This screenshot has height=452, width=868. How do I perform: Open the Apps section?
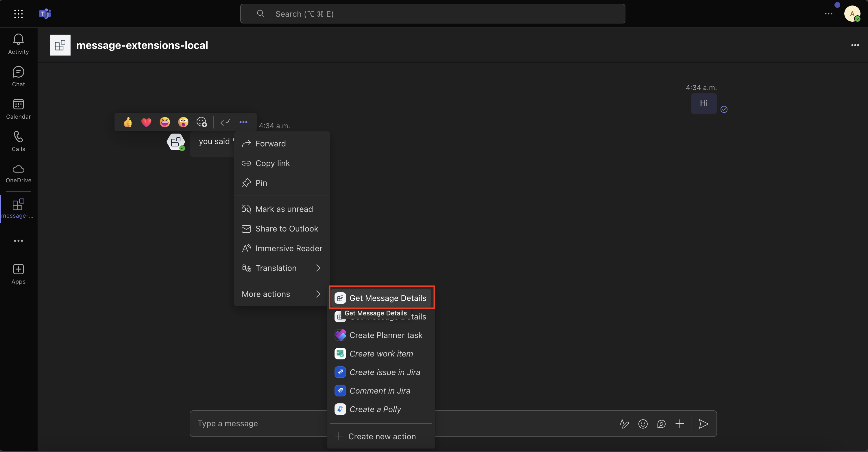[x=18, y=273]
